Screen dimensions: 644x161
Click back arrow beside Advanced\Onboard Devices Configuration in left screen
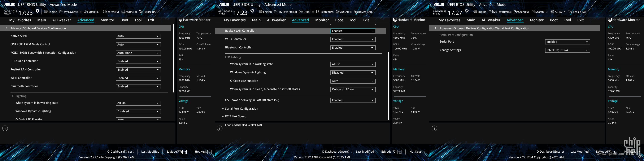tap(7, 28)
